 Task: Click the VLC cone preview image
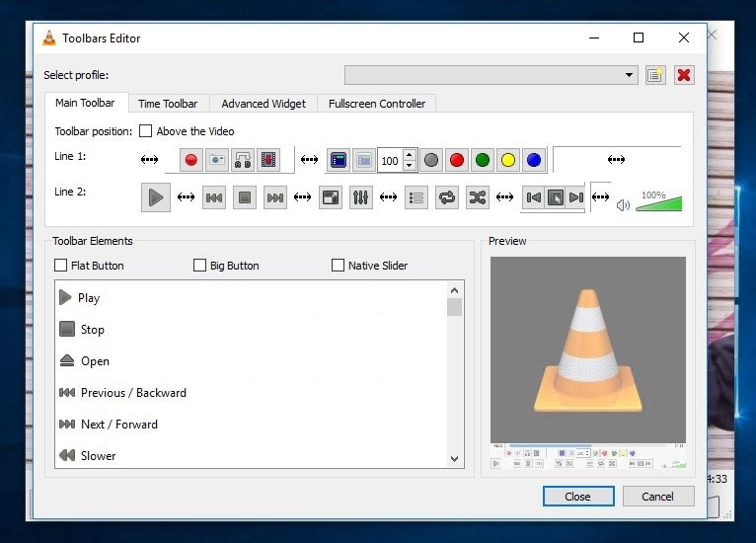click(x=588, y=349)
